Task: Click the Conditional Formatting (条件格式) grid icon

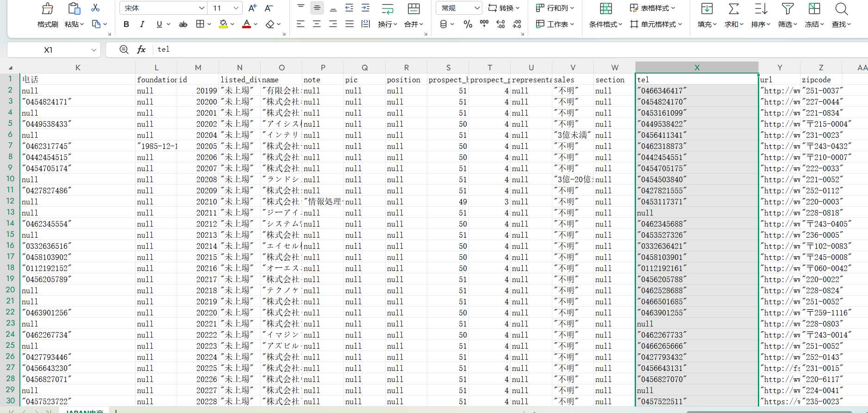Action: (x=606, y=9)
